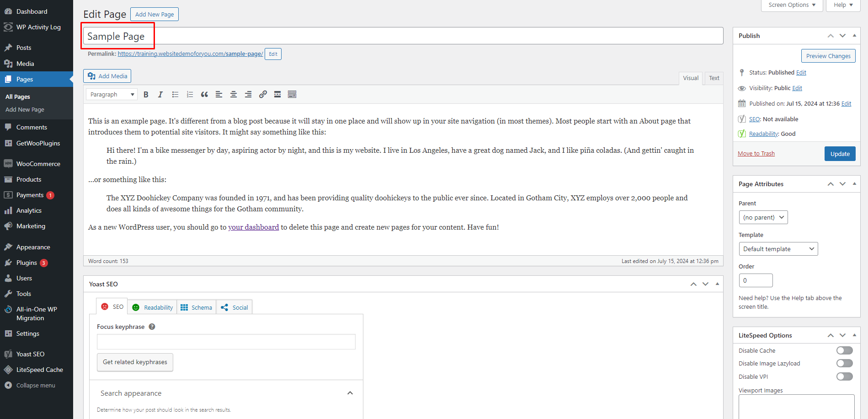Collapse the Search appearance section
The height and width of the screenshot is (419, 868).
pos(350,393)
